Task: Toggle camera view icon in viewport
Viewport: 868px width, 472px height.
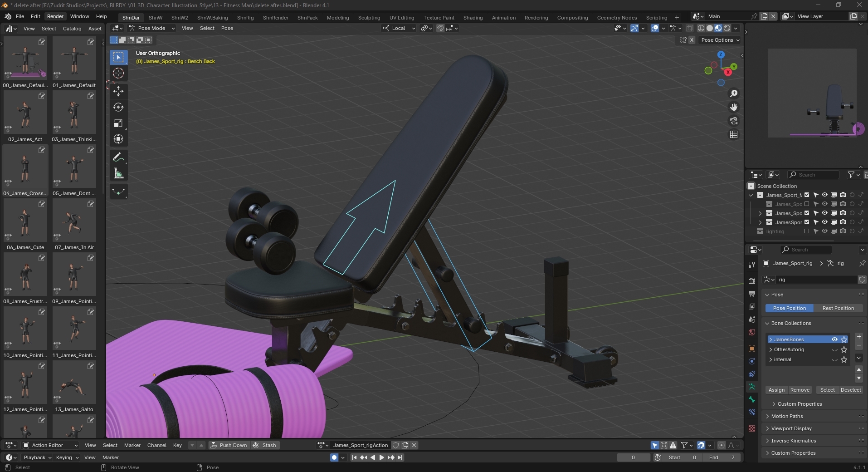Action: (x=734, y=121)
